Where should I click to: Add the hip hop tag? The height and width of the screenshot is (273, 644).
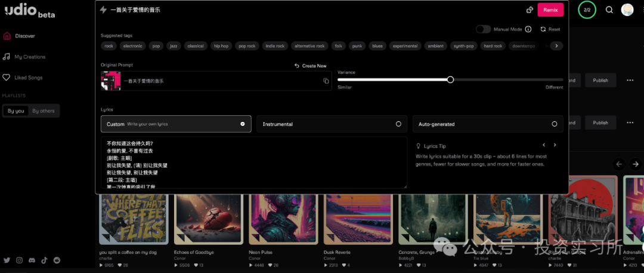pos(221,46)
